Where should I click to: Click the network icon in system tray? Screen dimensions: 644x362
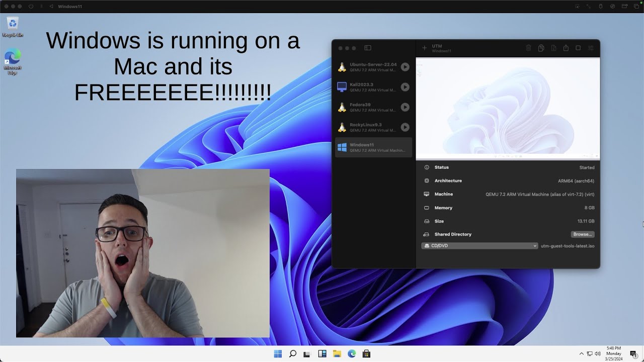[x=590, y=354]
